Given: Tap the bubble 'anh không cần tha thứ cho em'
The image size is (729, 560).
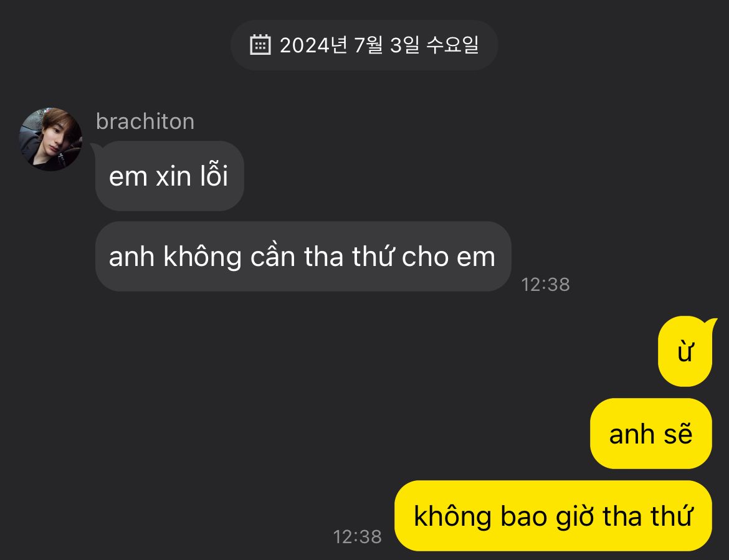Looking at the screenshot, I should pos(303,257).
